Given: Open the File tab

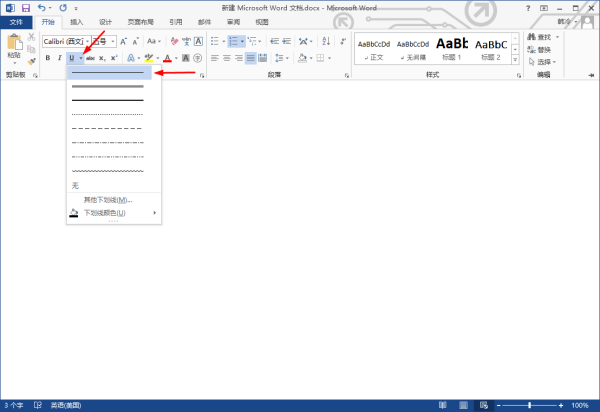Looking at the screenshot, I should (x=16, y=22).
